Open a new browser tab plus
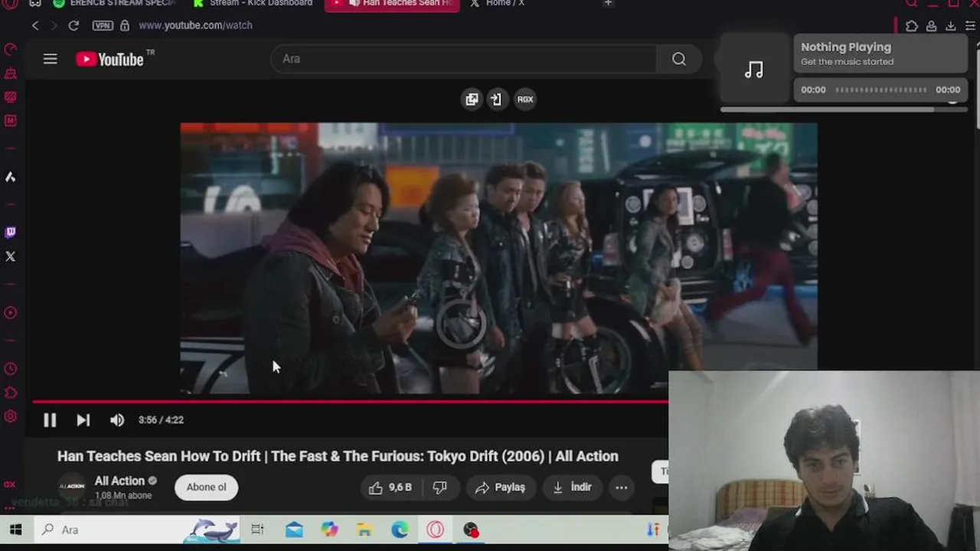The height and width of the screenshot is (551, 980). click(x=608, y=4)
